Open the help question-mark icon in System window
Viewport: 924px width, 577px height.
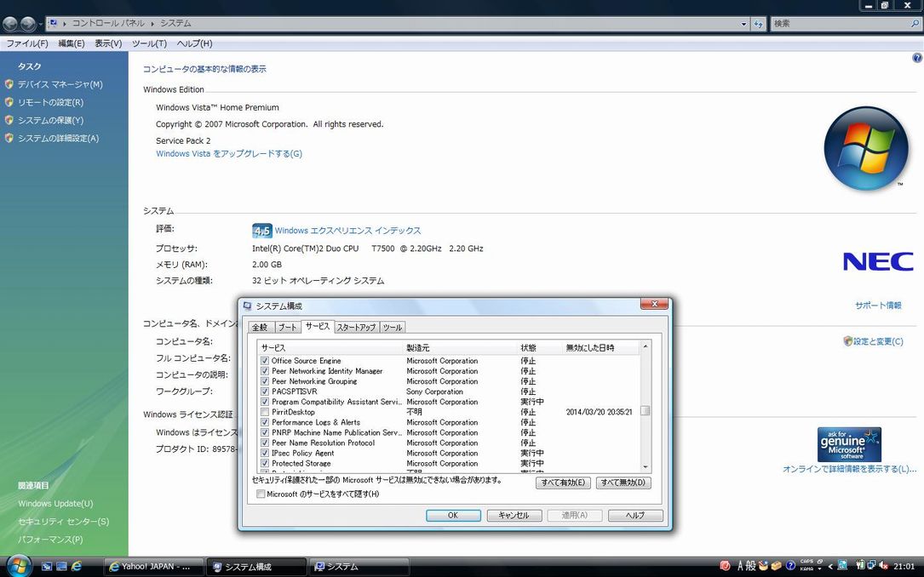[917, 58]
